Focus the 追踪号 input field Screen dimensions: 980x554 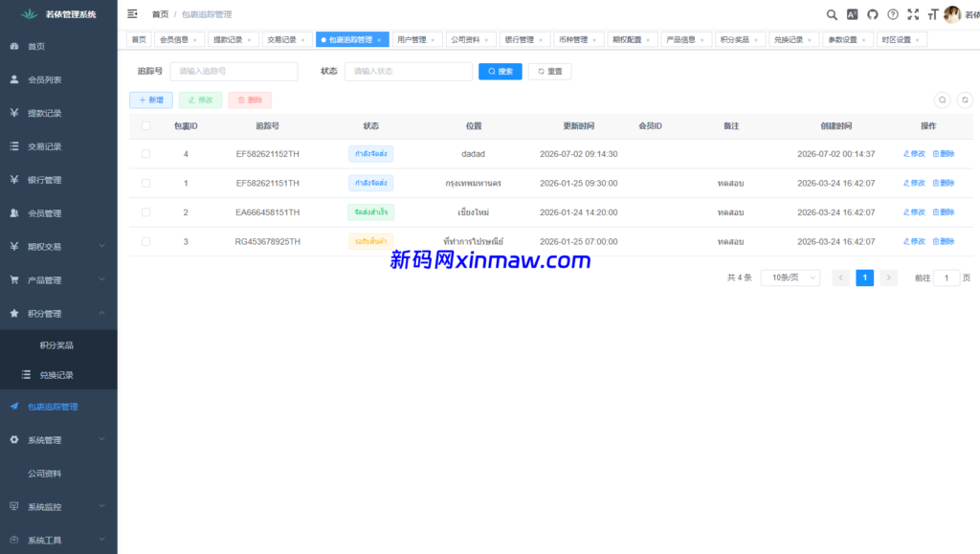(x=234, y=71)
